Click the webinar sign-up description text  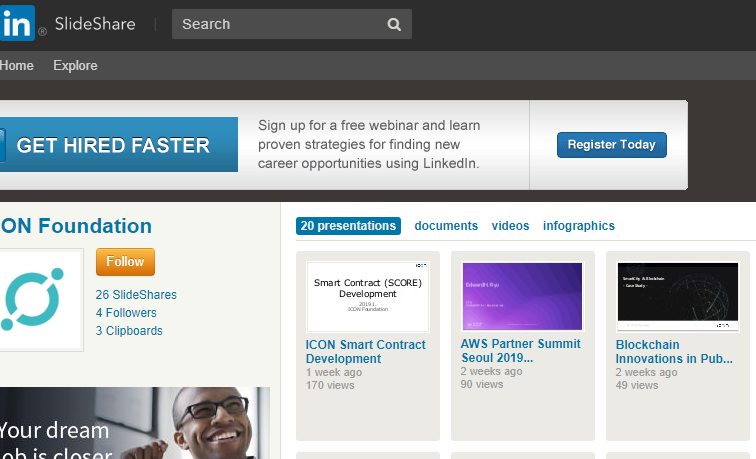point(369,144)
